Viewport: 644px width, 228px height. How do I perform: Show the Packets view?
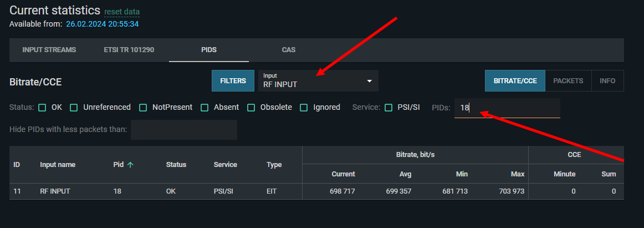pos(568,81)
